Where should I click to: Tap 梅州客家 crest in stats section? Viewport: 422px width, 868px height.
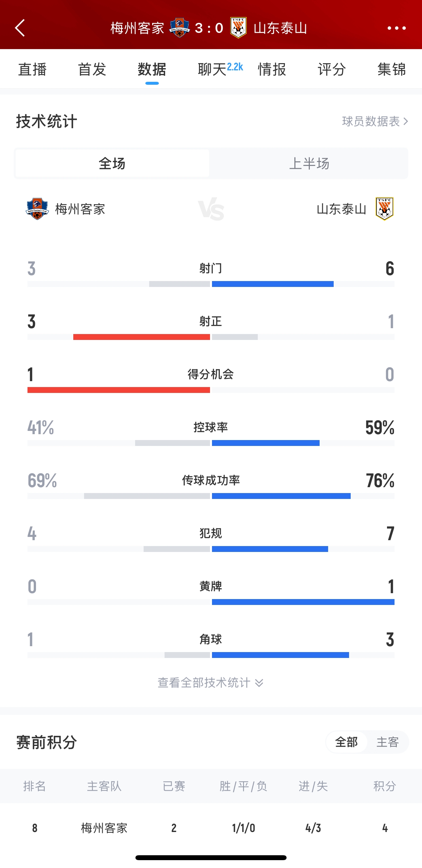[x=37, y=209]
